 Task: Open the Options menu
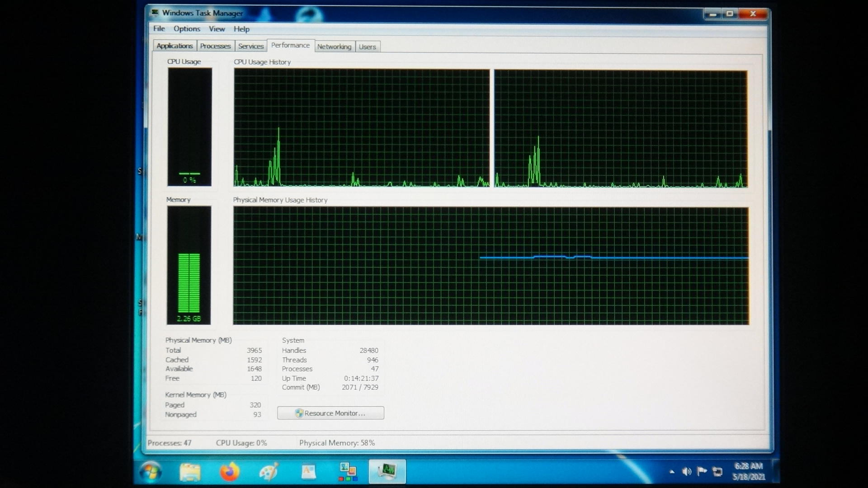pyautogui.click(x=187, y=29)
